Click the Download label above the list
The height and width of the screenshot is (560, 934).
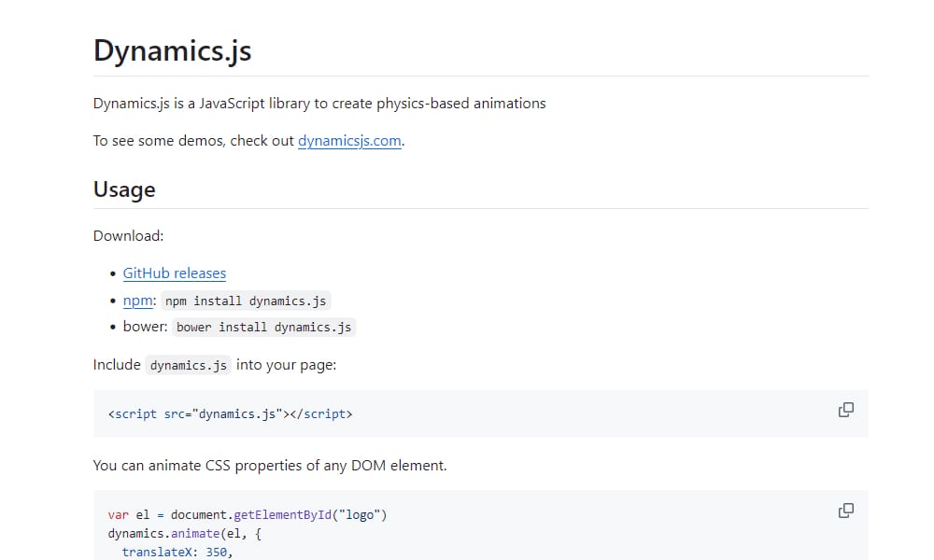coord(128,235)
